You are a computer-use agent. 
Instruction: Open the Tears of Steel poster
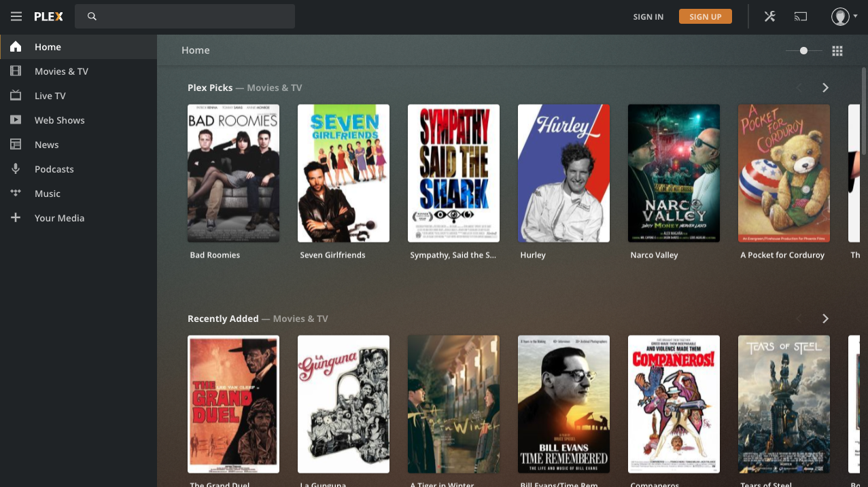pyautogui.click(x=784, y=404)
